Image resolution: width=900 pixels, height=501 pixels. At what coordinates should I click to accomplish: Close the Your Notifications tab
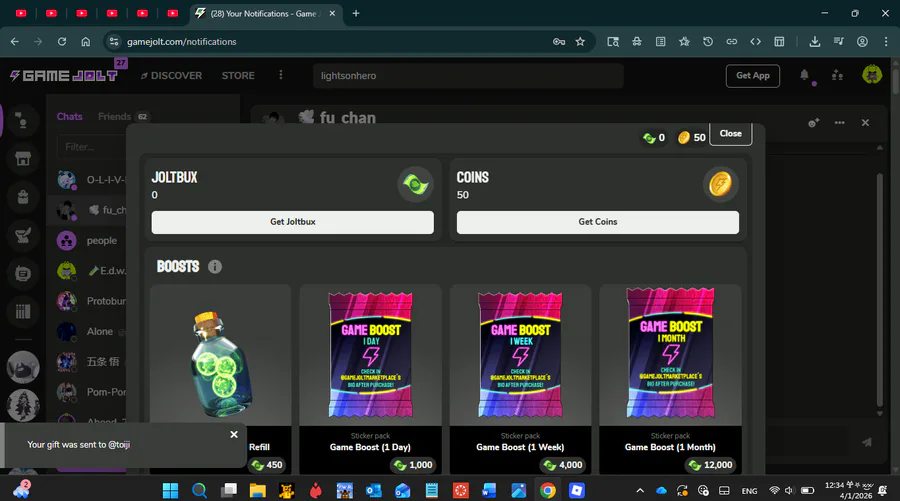pyautogui.click(x=332, y=13)
